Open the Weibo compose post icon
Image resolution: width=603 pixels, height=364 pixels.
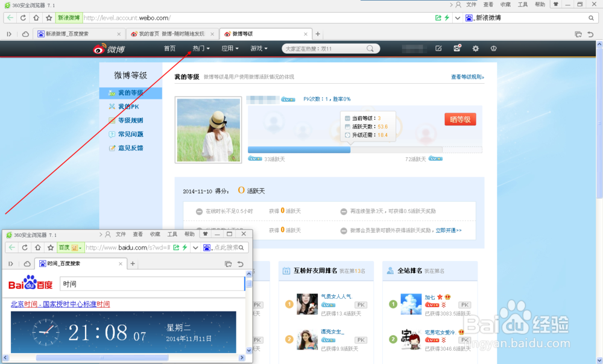tap(438, 48)
